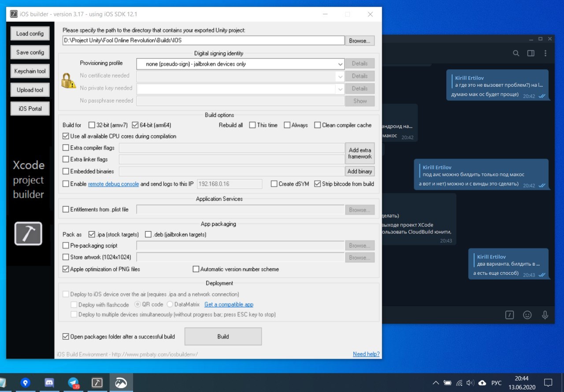Viewport: 564px width, 392px height.
Task: Click Load config button
Action: 30,33
